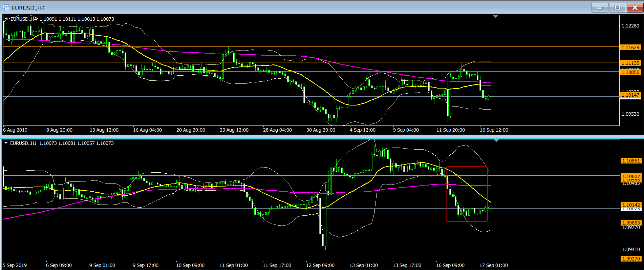Click the '9 Sep 01:00' time label
This screenshot has width=644, height=270.
[102, 265]
